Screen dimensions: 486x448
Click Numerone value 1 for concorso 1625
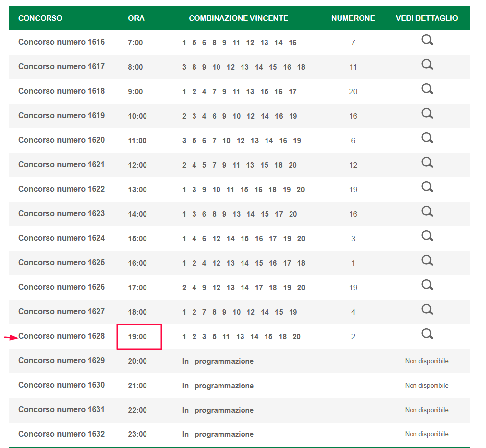click(x=353, y=263)
